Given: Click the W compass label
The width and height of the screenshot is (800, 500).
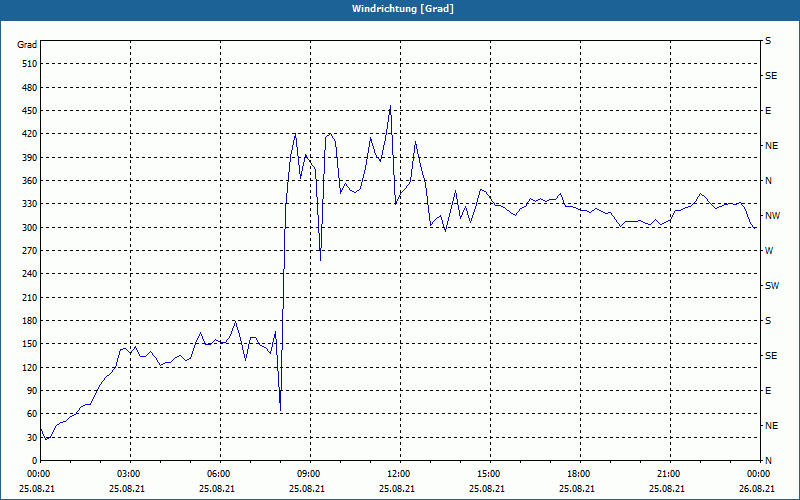Looking at the screenshot, I should click(x=769, y=251).
